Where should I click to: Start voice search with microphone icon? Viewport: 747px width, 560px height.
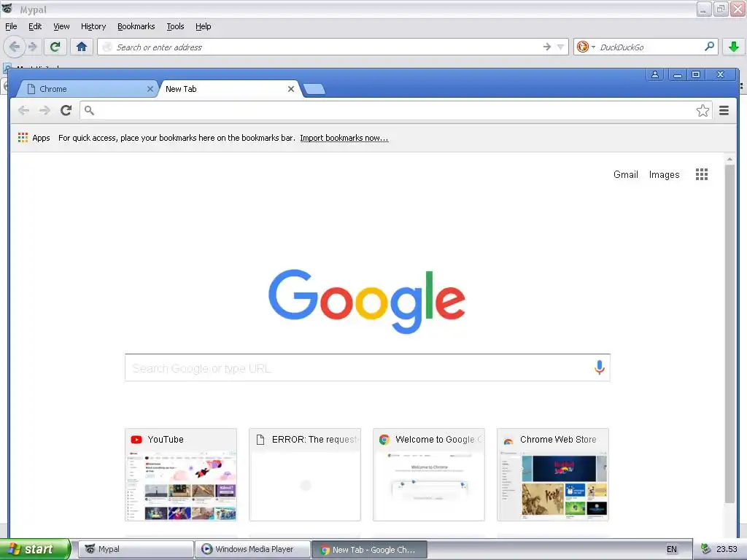[x=600, y=367]
